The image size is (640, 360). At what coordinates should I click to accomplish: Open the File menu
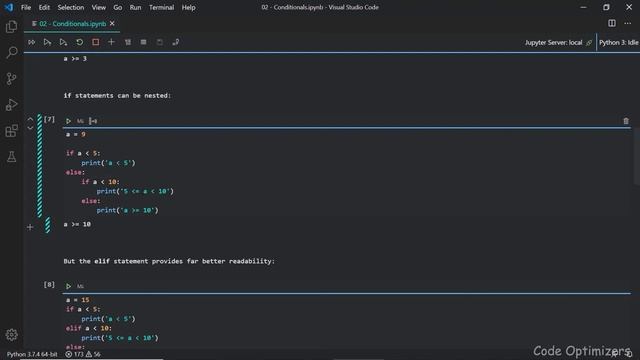click(x=26, y=7)
